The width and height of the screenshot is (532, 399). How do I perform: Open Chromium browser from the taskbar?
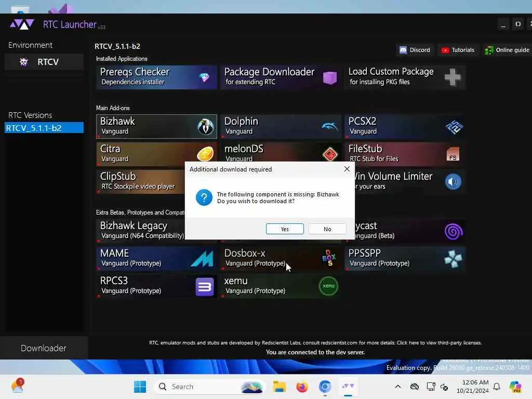[325, 387]
